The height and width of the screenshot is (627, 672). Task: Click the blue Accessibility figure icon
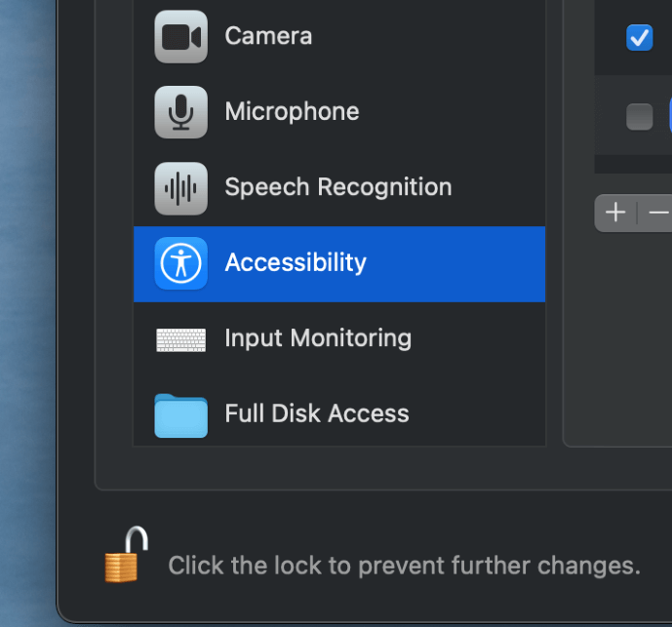[x=181, y=263]
